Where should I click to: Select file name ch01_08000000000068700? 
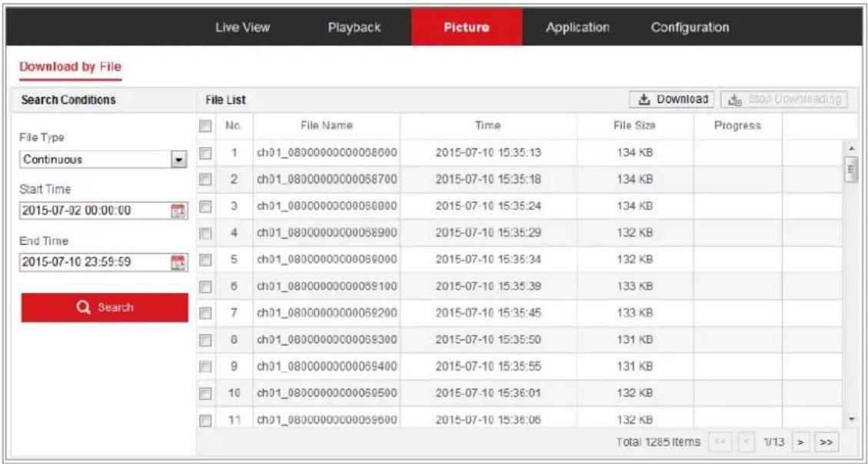[x=327, y=179]
